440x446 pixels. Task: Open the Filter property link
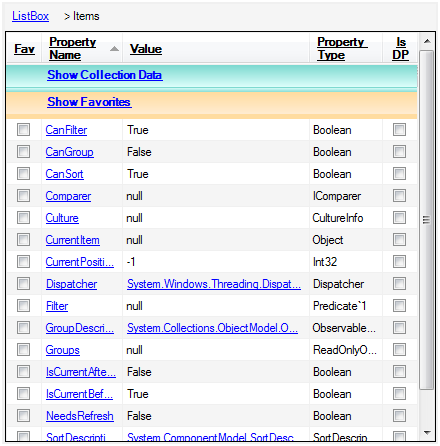coord(57,306)
